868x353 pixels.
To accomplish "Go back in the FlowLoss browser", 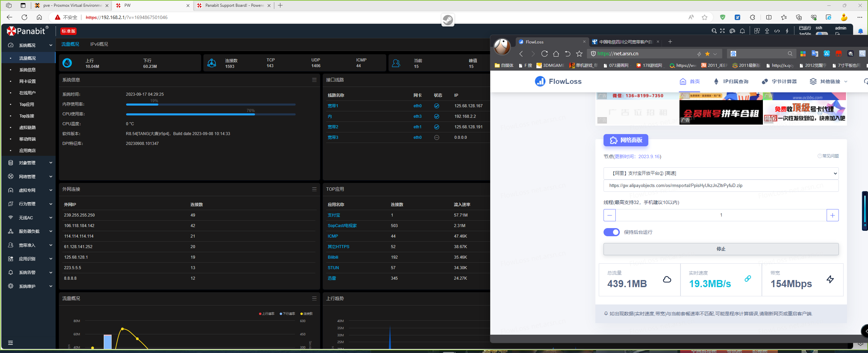I will click(x=521, y=54).
